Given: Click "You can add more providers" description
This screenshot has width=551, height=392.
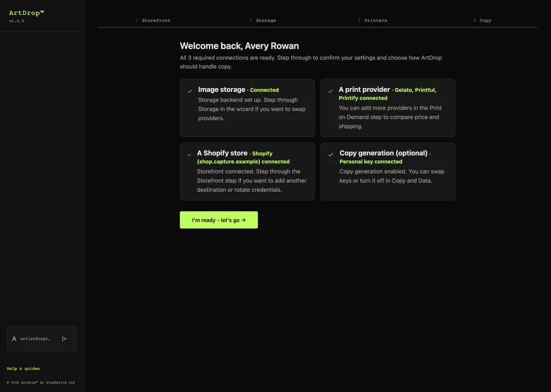Looking at the screenshot, I should (x=390, y=117).
